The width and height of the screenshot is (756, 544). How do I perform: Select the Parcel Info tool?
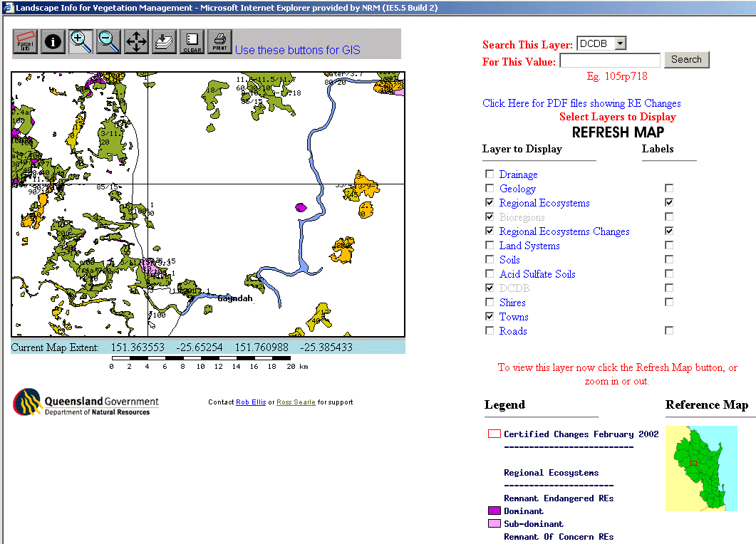(x=25, y=42)
